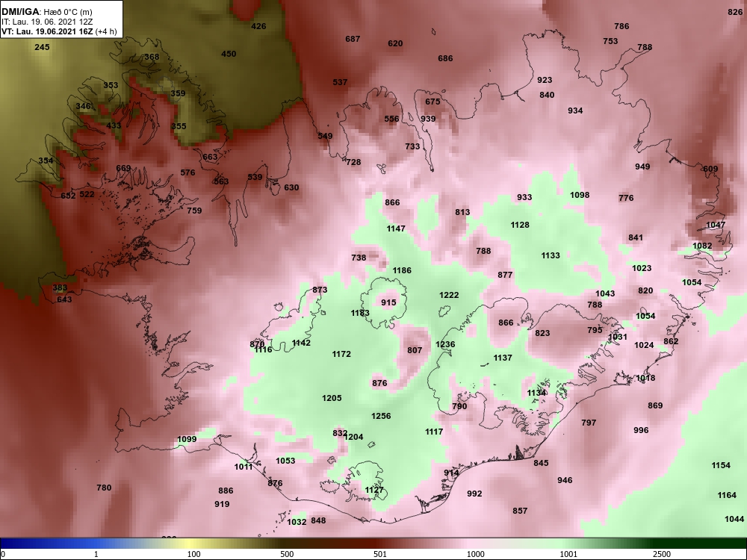Click the map value 1032
Image resolution: width=747 pixels, height=560 pixels.
[297, 522]
